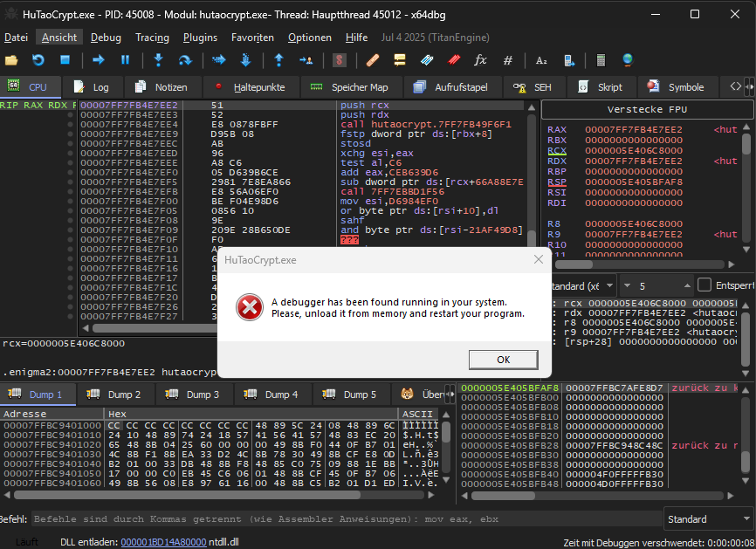Open the Ansicht menu
Screen dimensions: 756x549
click(x=59, y=38)
